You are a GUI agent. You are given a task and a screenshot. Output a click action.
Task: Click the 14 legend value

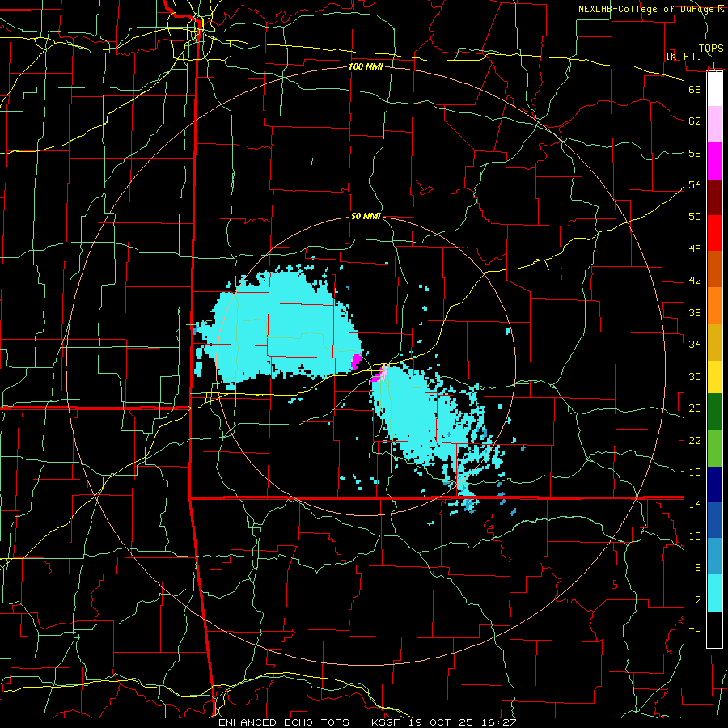[695, 504]
